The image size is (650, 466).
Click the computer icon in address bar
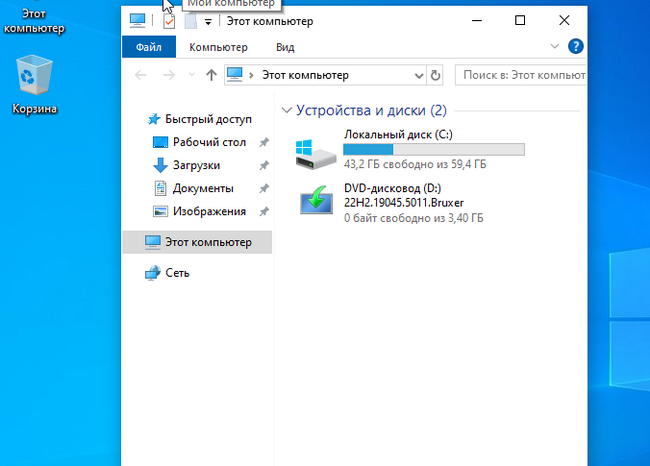click(235, 75)
